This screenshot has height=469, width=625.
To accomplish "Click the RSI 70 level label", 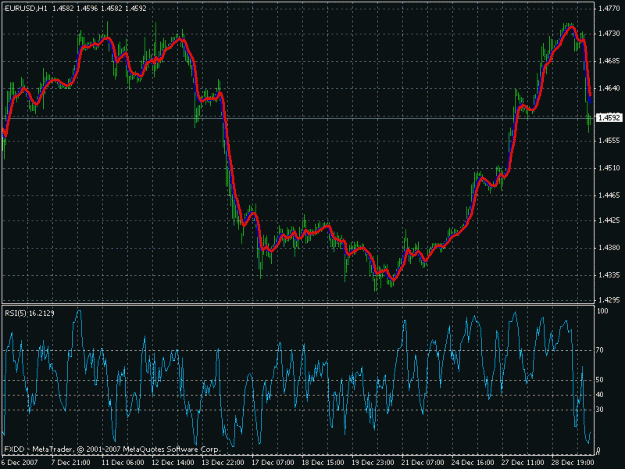I will (600, 350).
